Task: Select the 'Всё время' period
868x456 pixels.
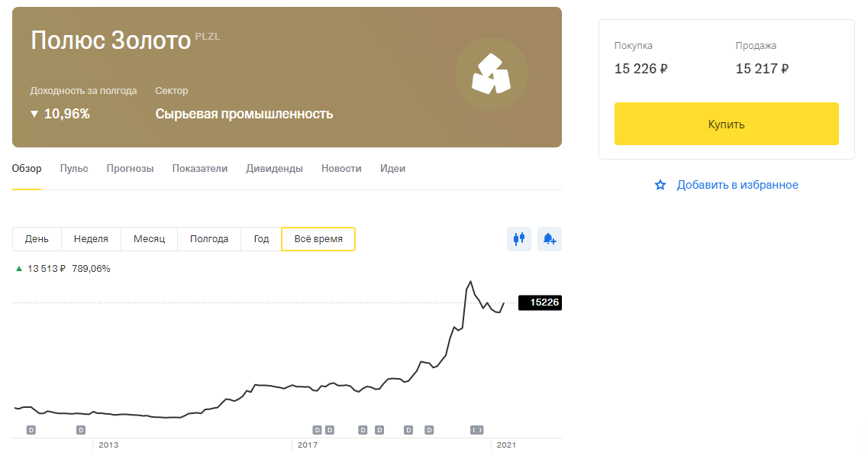Action: 318,238
